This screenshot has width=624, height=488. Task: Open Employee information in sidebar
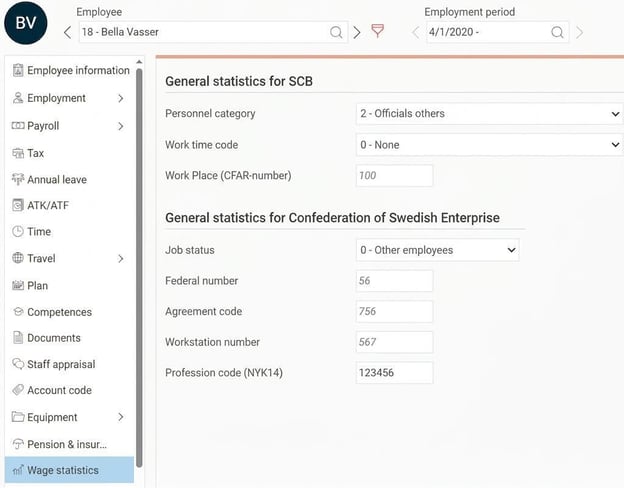(70, 70)
